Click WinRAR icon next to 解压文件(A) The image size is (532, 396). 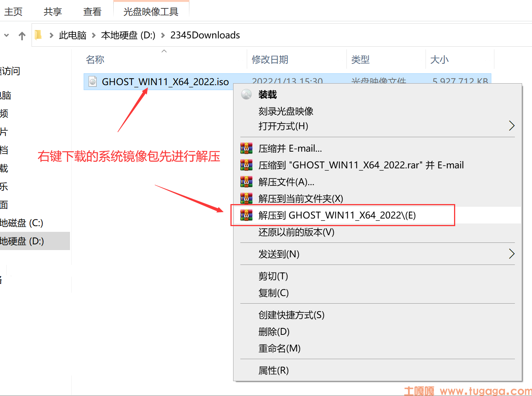tap(246, 182)
